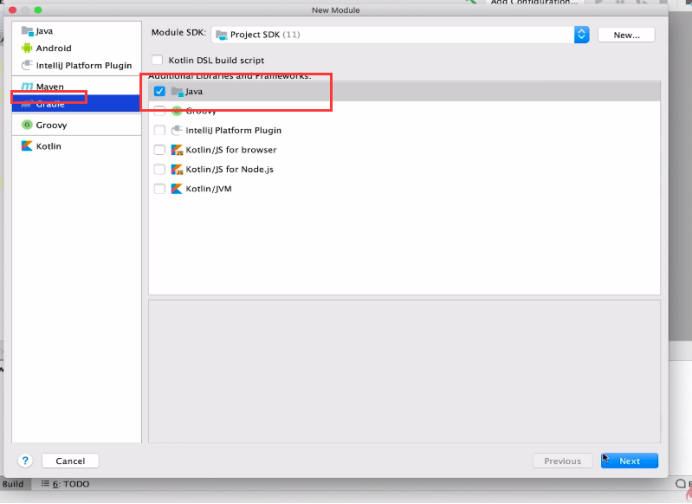Click the New... SDK button
Viewport: 692px width, 504px height.
pyautogui.click(x=626, y=35)
